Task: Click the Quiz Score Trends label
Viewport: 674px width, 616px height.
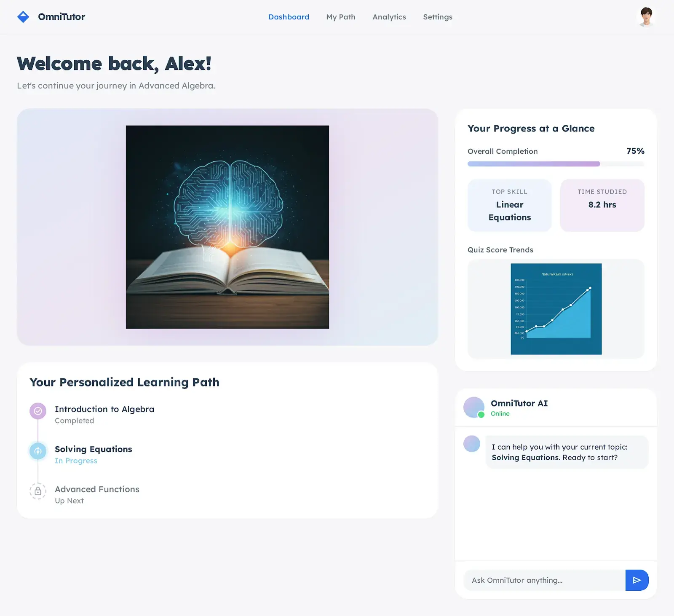Action: point(500,250)
